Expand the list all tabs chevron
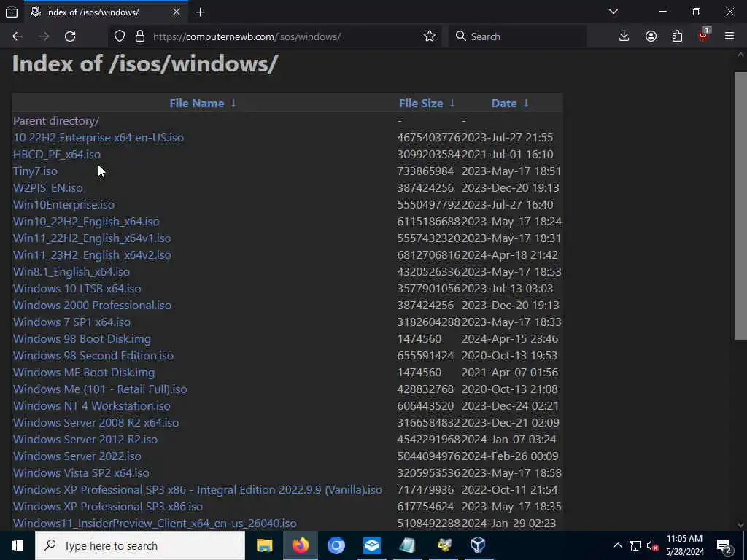Viewport: 747px width, 560px height. click(x=614, y=12)
